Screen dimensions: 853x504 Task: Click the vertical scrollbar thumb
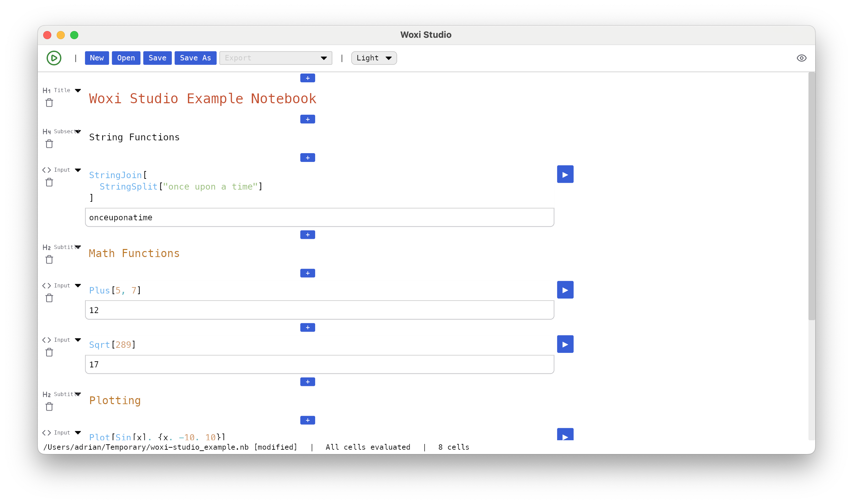click(x=811, y=196)
